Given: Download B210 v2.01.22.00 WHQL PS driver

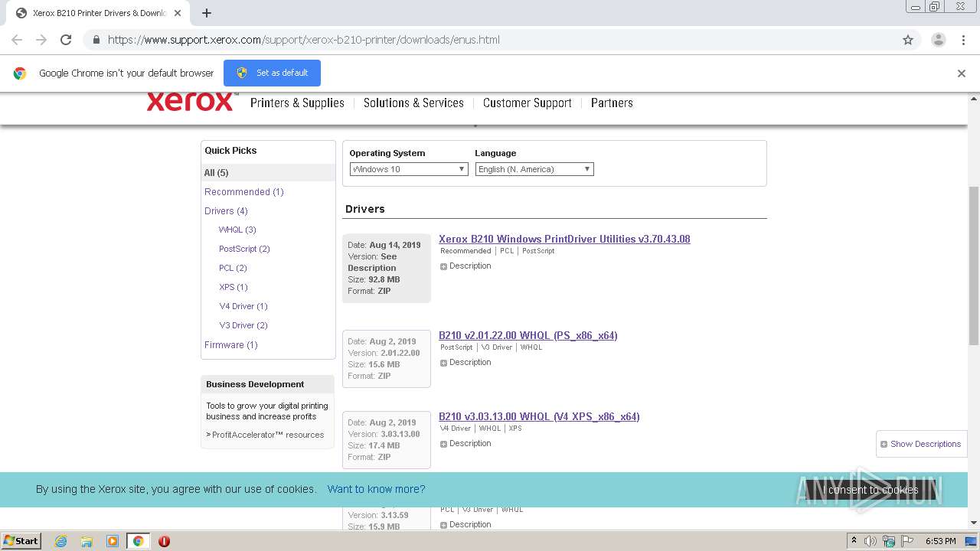Looking at the screenshot, I should point(528,335).
